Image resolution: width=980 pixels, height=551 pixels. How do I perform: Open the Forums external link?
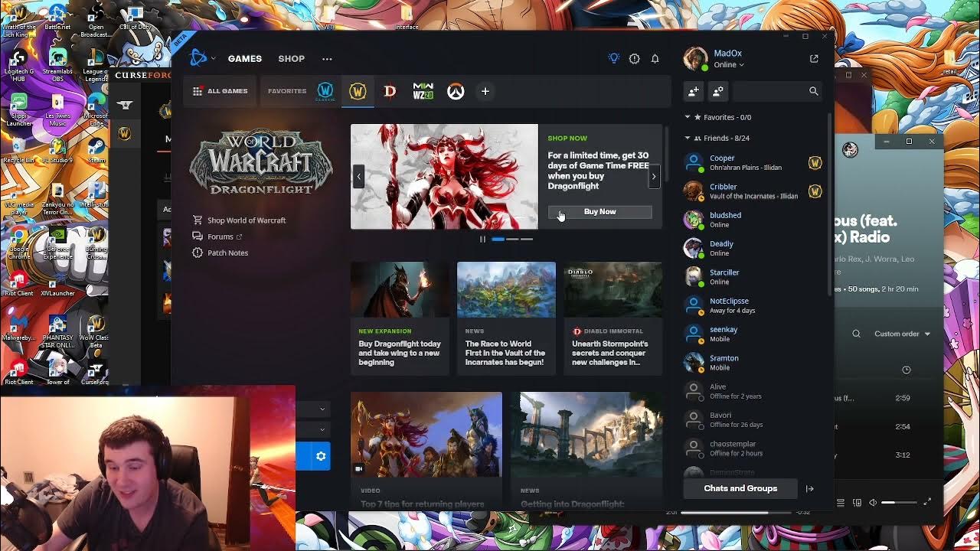(217, 236)
